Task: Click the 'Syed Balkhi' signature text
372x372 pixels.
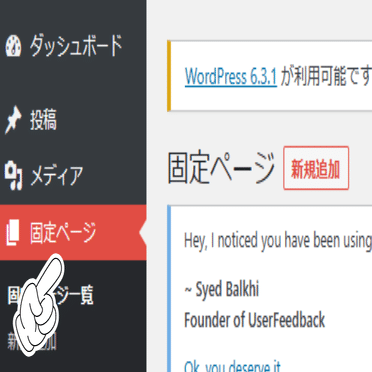Action: tap(227, 289)
